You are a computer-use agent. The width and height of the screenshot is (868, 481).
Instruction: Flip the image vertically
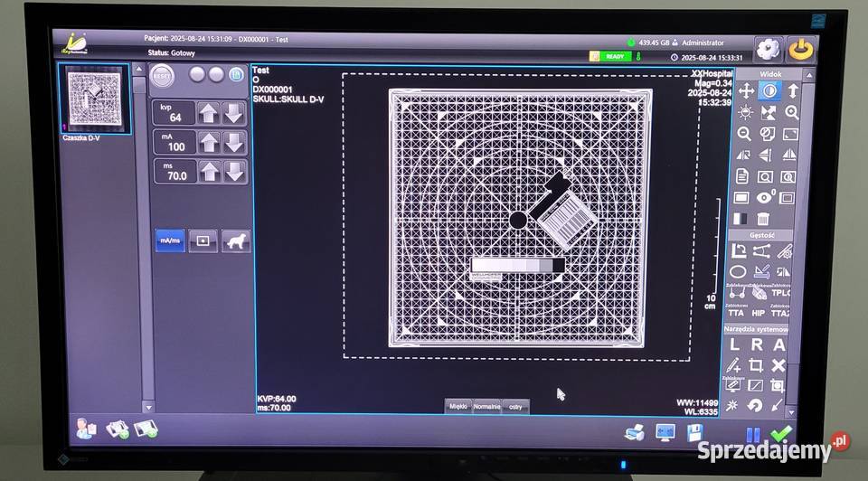[x=766, y=155]
